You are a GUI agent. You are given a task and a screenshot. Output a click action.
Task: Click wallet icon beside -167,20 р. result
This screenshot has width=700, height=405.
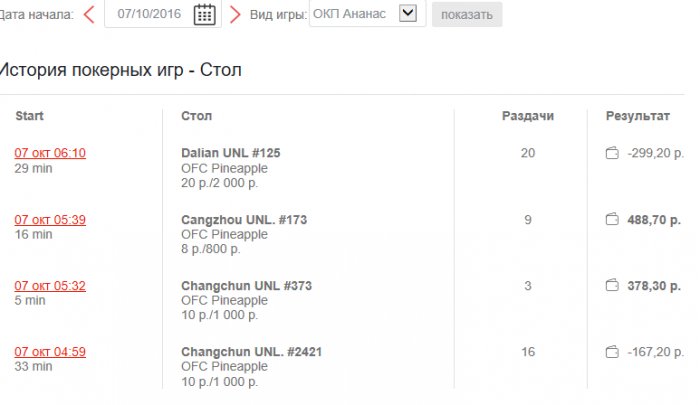click(612, 352)
